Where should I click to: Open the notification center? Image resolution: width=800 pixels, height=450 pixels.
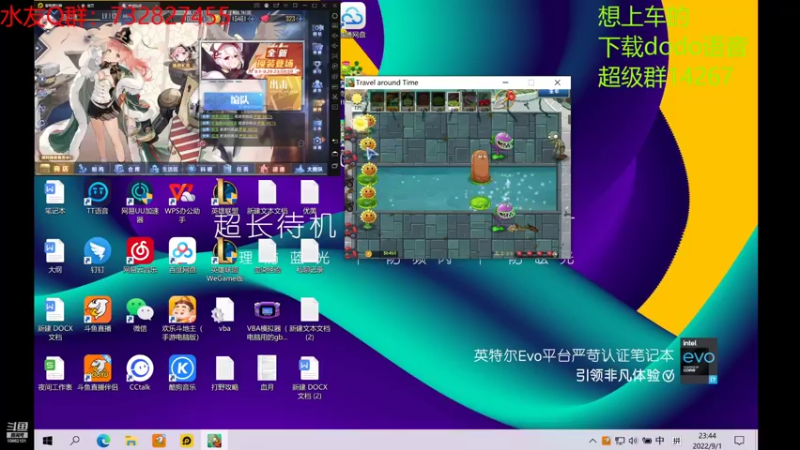pyautogui.click(x=739, y=440)
